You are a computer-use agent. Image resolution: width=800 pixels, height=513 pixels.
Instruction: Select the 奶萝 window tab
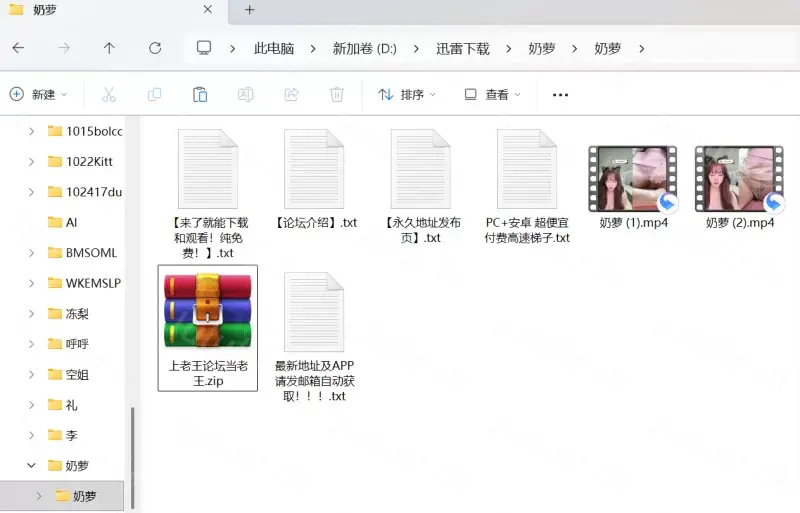click(x=113, y=10)
